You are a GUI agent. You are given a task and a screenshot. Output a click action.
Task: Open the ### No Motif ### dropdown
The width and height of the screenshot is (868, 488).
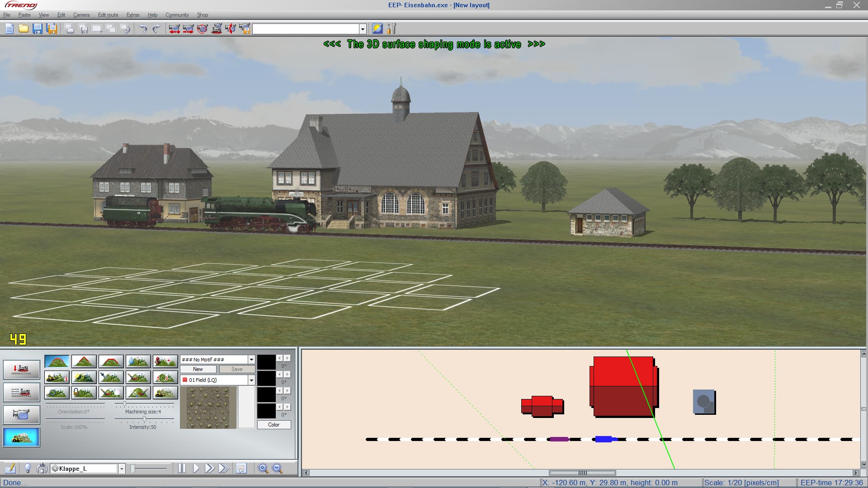(252, 359)
